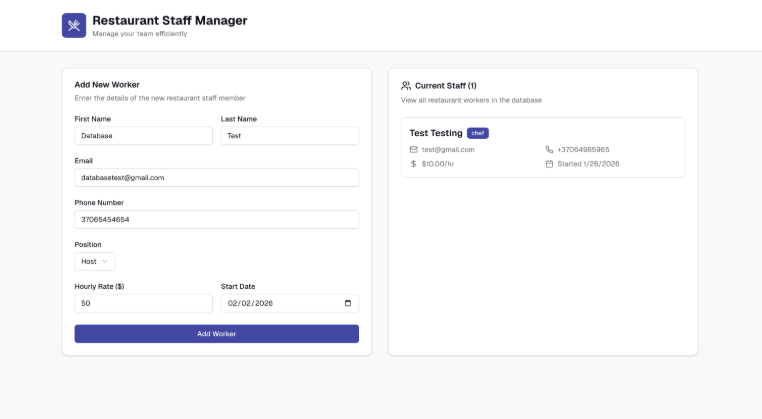Focus the Email input field
762x419 pixels.
coord(216,177)
